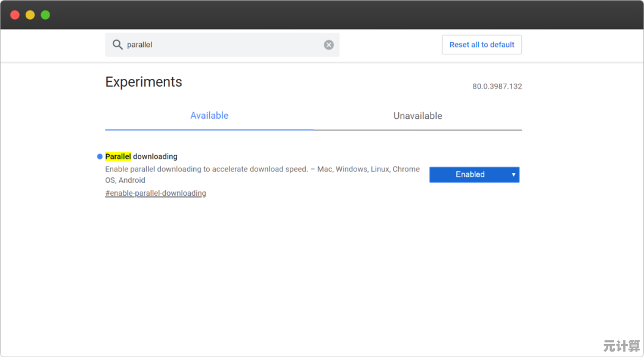Click the dark window title bar
The height and width of the screenshot is (357, 644).
point(322,15)
